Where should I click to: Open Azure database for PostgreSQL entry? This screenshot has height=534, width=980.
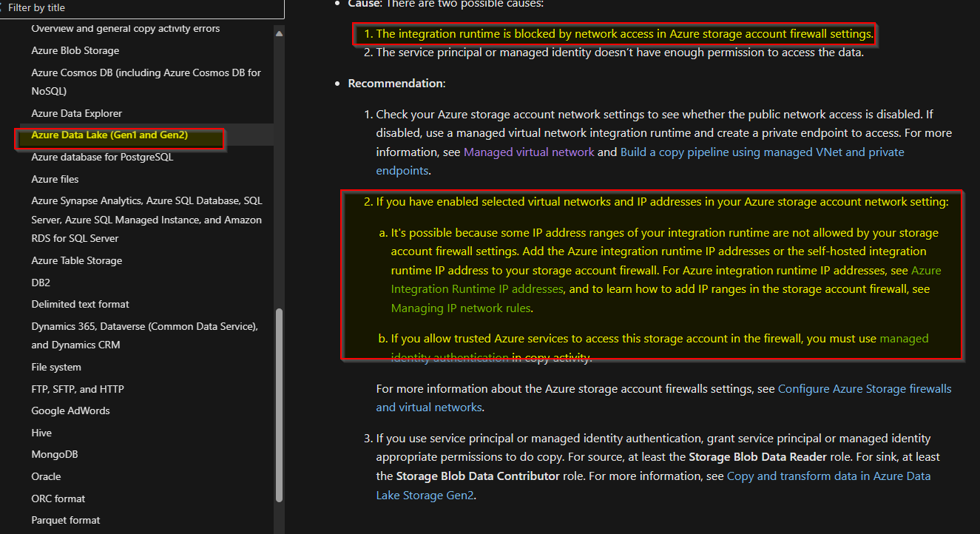[102, 158]
